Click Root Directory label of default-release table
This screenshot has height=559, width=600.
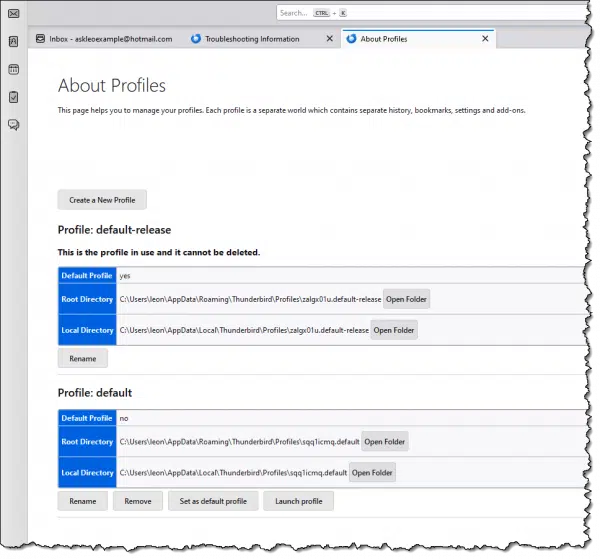[x=87, y=299]
